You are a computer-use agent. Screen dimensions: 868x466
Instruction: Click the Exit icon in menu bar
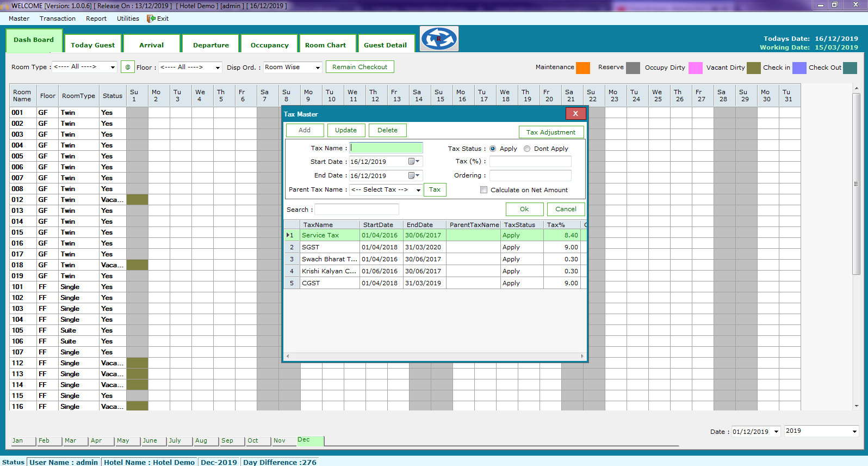tap(151, 19)
